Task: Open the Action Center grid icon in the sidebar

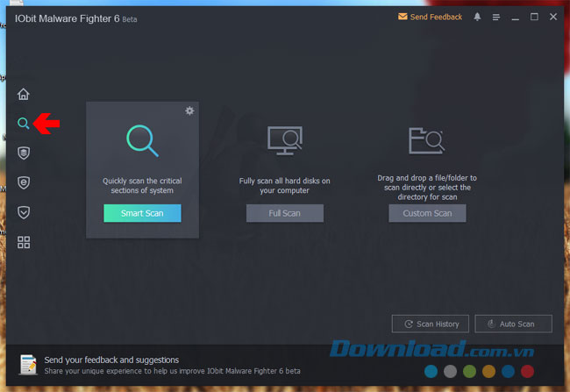Action: (x=24, y=242)
